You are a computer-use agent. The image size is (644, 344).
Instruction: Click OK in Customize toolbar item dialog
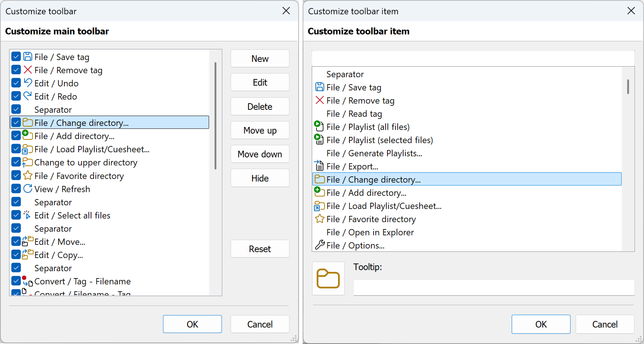(x=541, y=324)
